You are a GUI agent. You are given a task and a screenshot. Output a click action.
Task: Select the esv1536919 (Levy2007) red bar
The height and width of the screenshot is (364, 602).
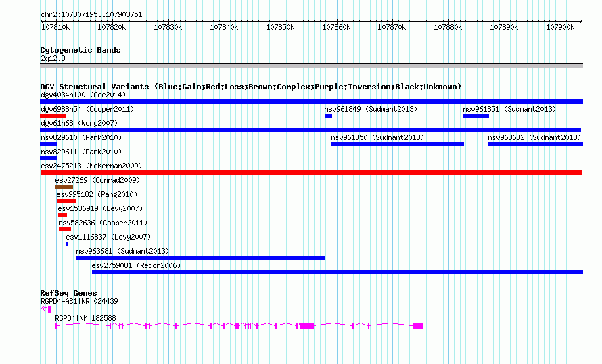click(x=63, y=215)
